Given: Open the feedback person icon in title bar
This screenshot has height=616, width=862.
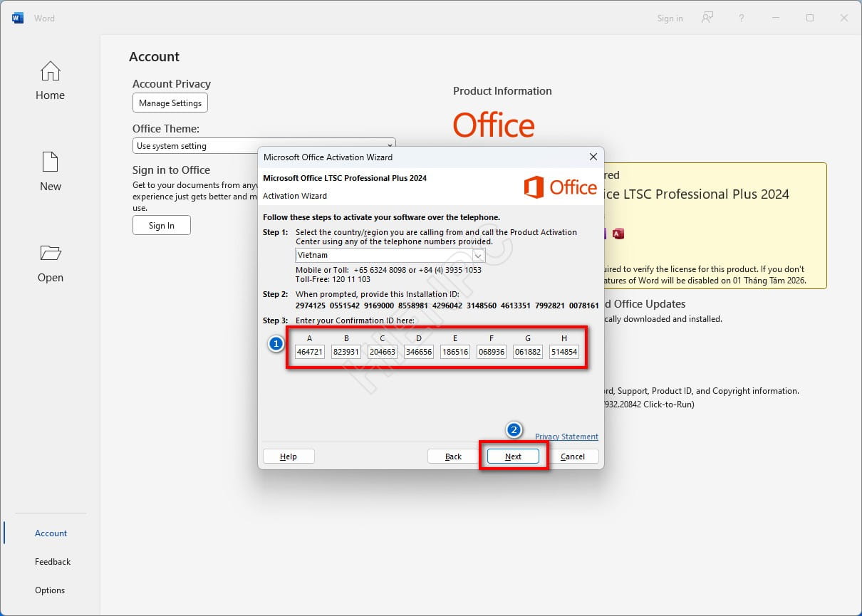Looking at the screenshot, I should (x=707, y=18).
